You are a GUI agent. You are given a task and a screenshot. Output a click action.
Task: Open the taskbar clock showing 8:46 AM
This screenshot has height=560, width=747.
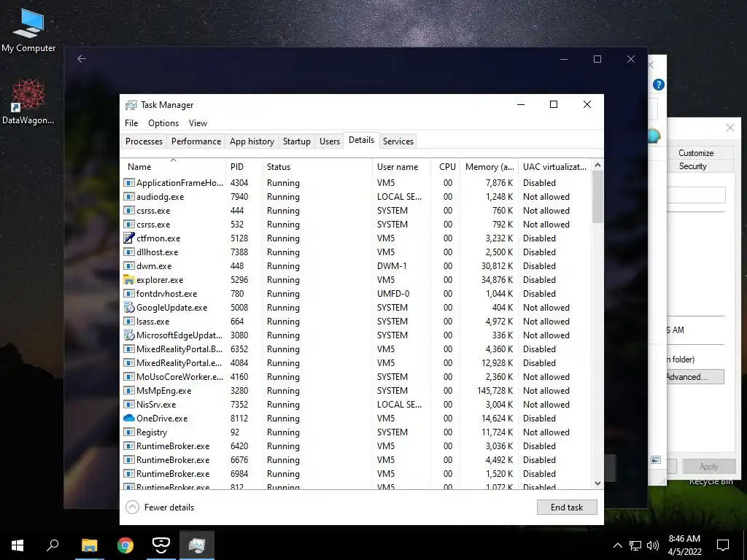coord(684,545)
